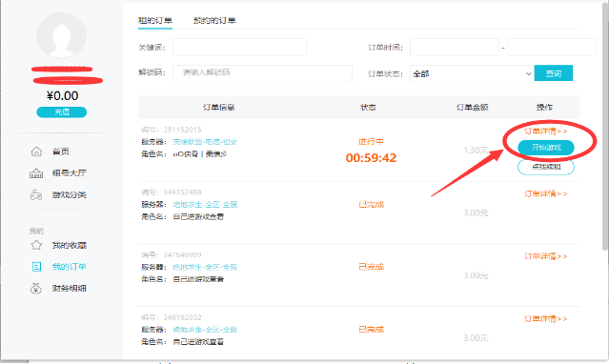The width and height of the screenshot is (609, 364).
Task: Switch to the 预约的订单 tab
Action: point(214,21)
